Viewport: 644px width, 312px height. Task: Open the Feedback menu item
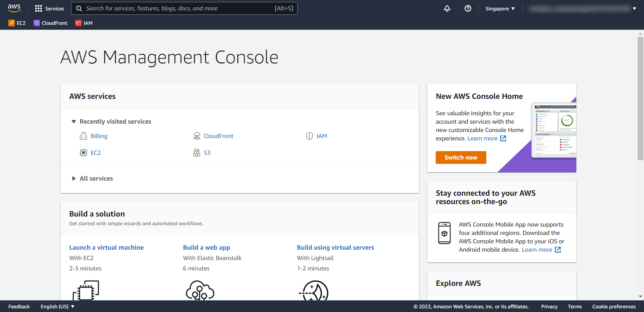point(19,306)
